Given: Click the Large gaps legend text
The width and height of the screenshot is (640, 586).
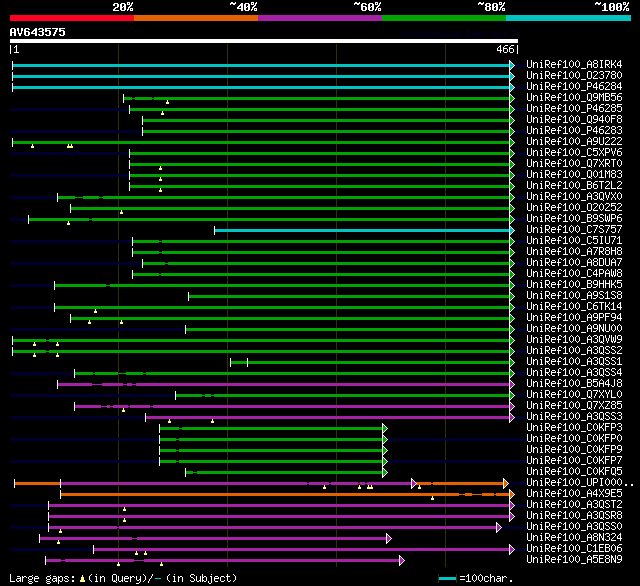Looking at the screenshot, I should point(123,579).
